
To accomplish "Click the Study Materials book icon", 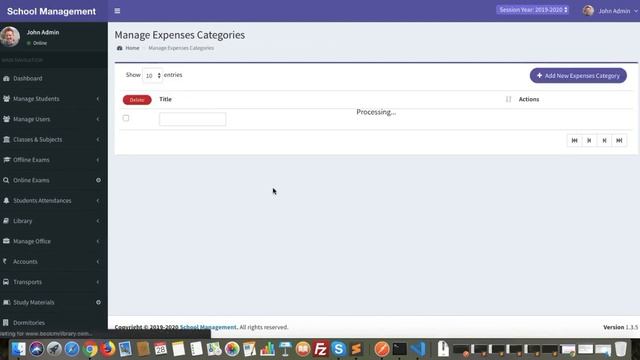I will [6, 302].
